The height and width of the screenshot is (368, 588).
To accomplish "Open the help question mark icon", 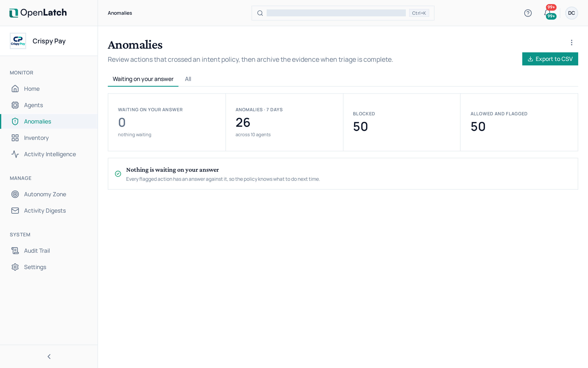I will (x=528, y=13).
